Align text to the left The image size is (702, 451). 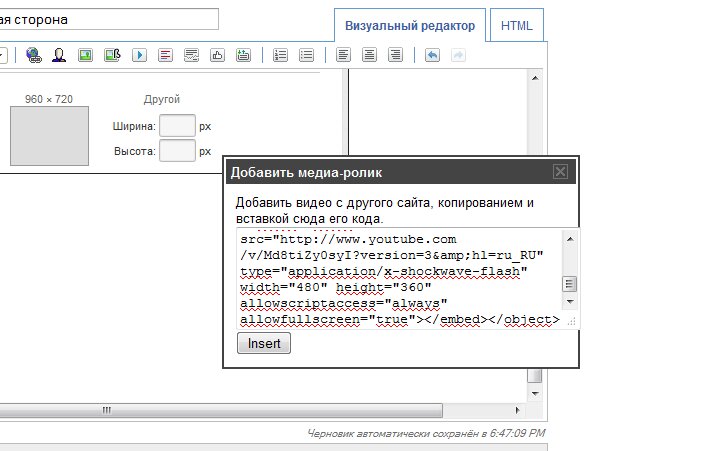(344, 55)
